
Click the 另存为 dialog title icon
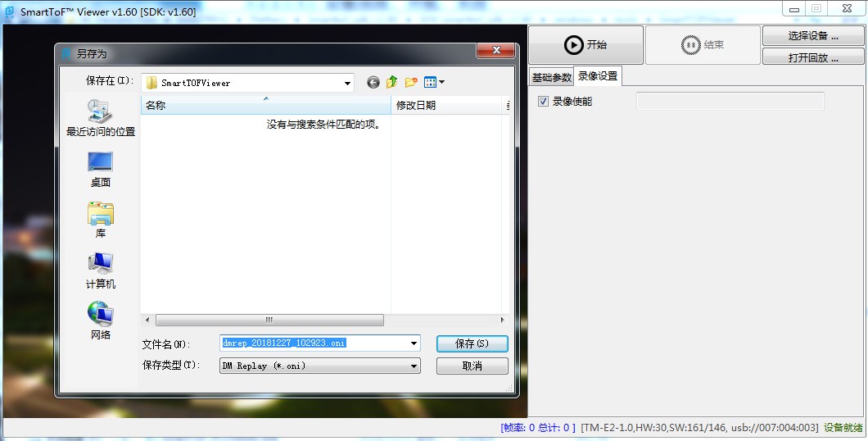[66, 54]
